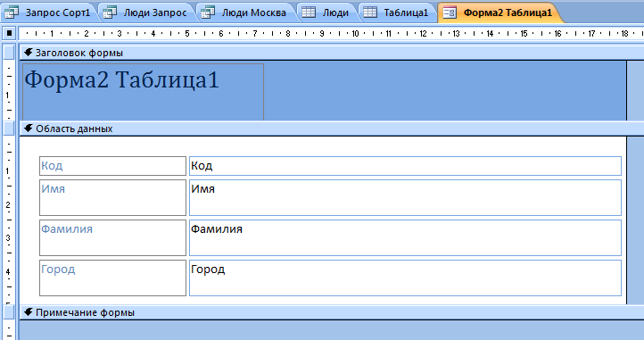This screenshot has height=340, width=644.
Task: Select the Фамилия label control
Action: click(113, 237)
